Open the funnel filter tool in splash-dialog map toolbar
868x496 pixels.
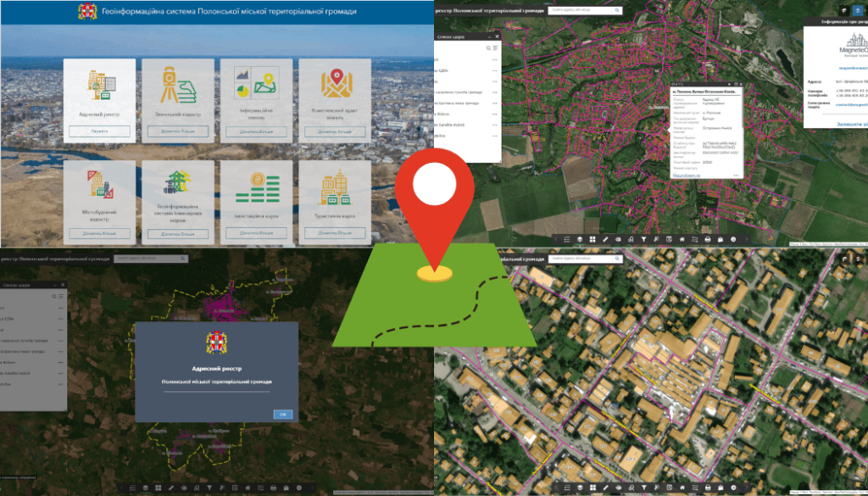(x=210, y=488)
